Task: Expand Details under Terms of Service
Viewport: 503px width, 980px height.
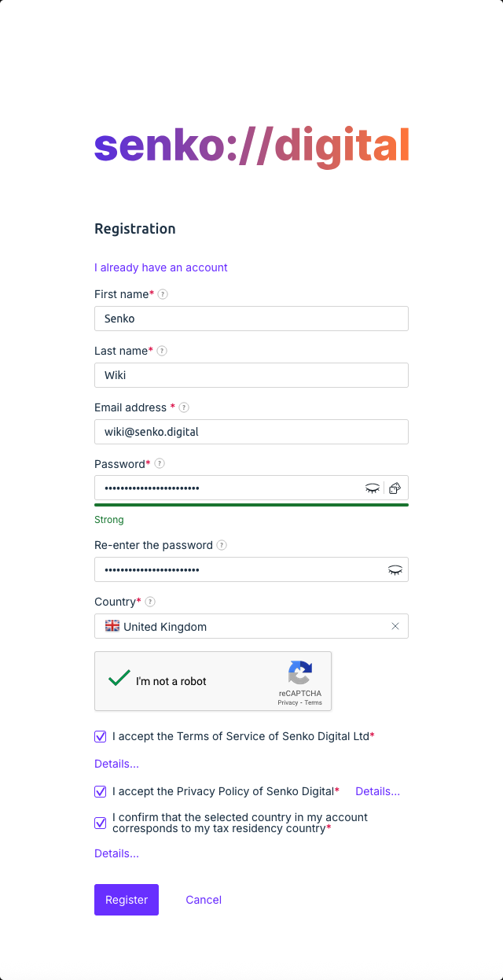Action: pos(116,764)
